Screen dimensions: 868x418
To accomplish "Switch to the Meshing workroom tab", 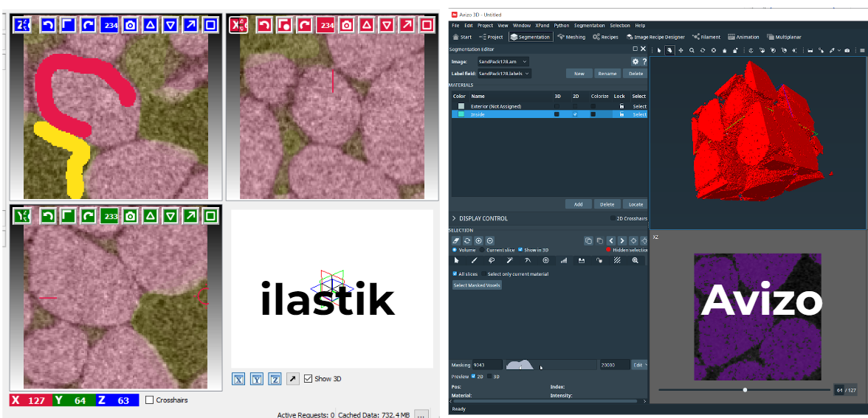I will 571,37.
